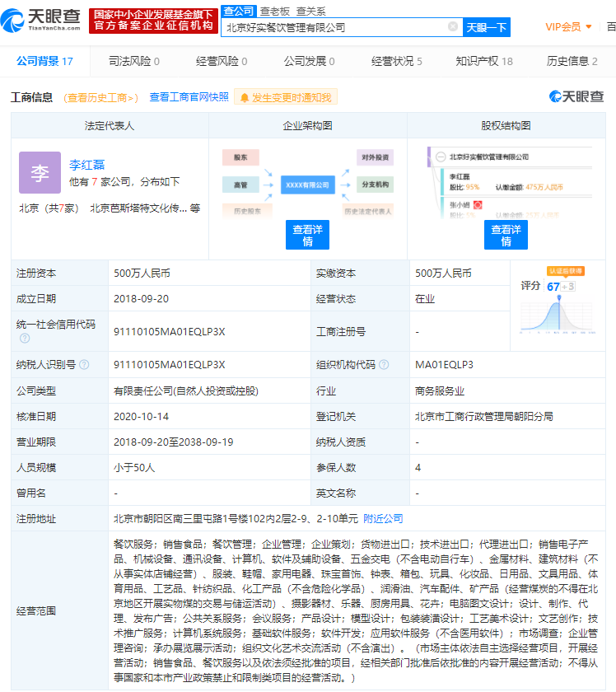The height and width of the screenshot is (692, 616).
Task: Click shareholder 李红磊 in the equity diagram
Action: tap(460, 176)
